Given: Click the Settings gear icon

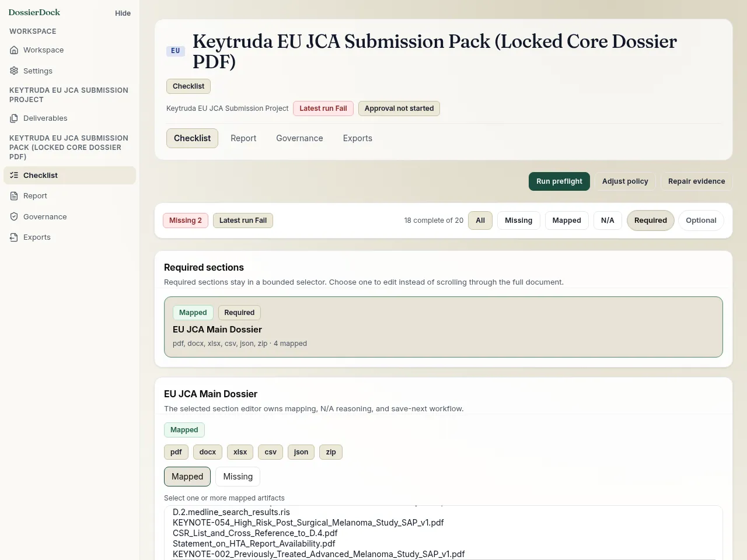Looking at the screenshot, I should 14,71.
